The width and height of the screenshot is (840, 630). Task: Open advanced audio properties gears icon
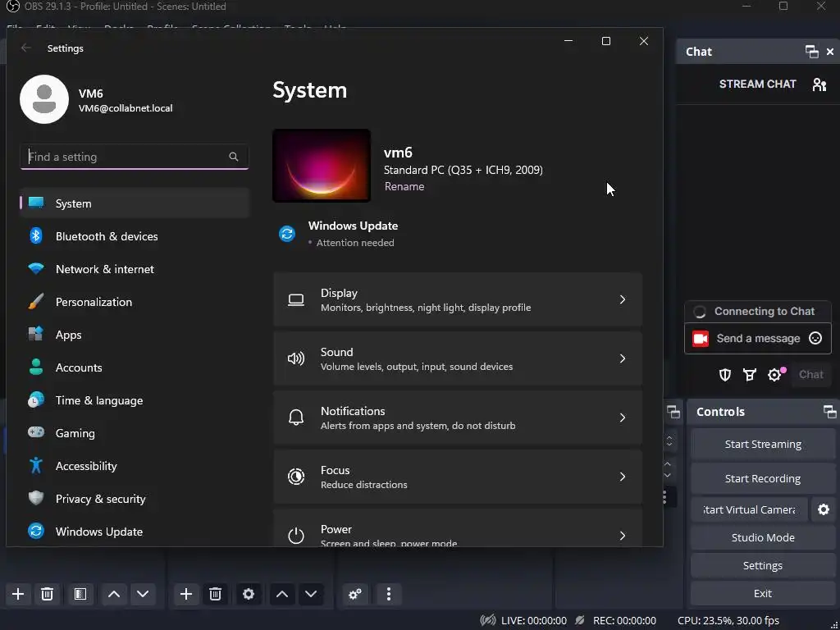coord(355,594)
